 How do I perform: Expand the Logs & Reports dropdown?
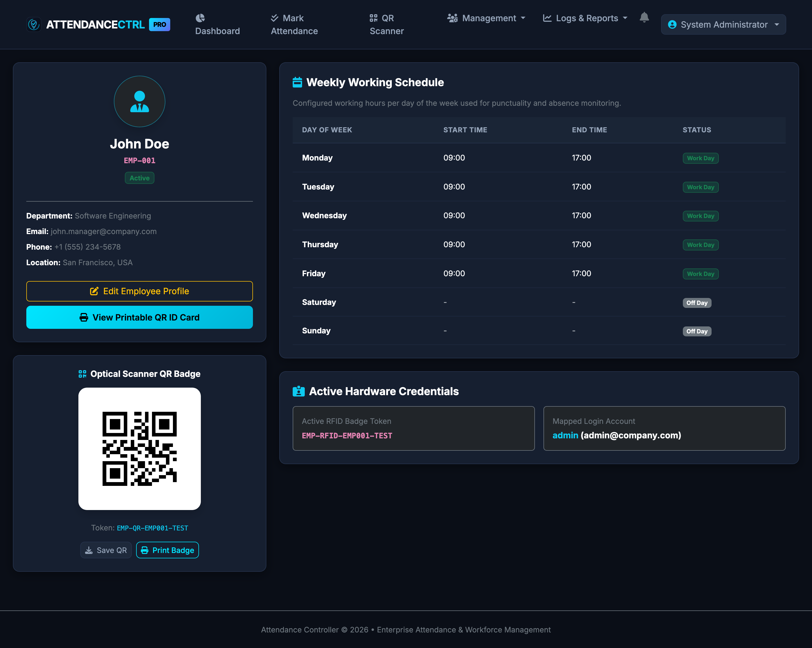585,18
